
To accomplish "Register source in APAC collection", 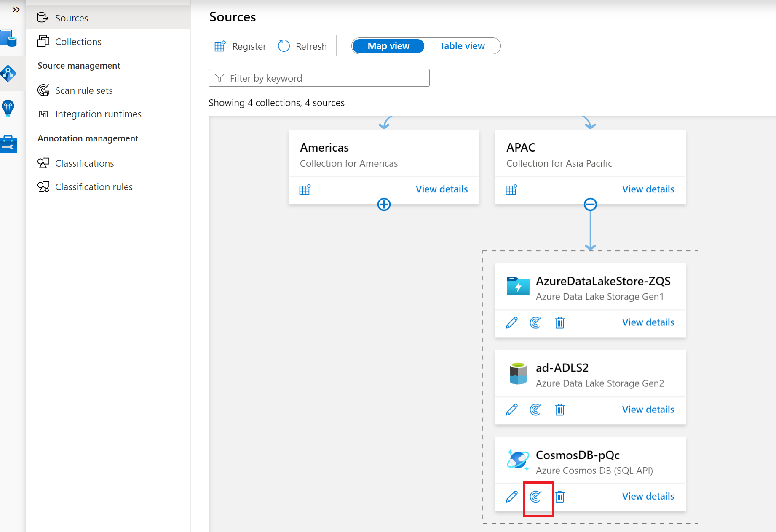I will pos(511,189).
